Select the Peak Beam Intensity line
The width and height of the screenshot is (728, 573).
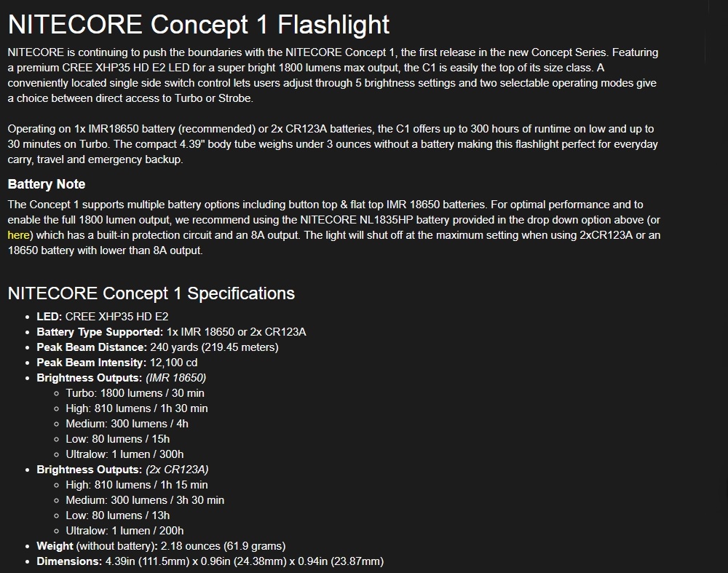117,363
